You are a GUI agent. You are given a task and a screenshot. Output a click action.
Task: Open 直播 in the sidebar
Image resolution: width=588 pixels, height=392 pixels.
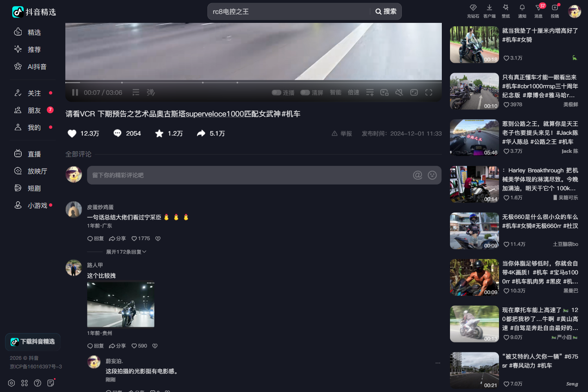pos(28,154)
